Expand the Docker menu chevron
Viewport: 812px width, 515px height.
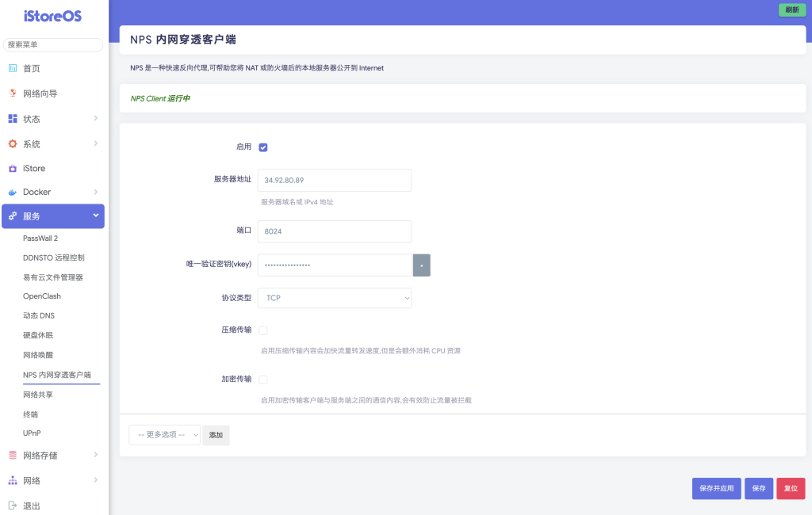tap(96, 192)
